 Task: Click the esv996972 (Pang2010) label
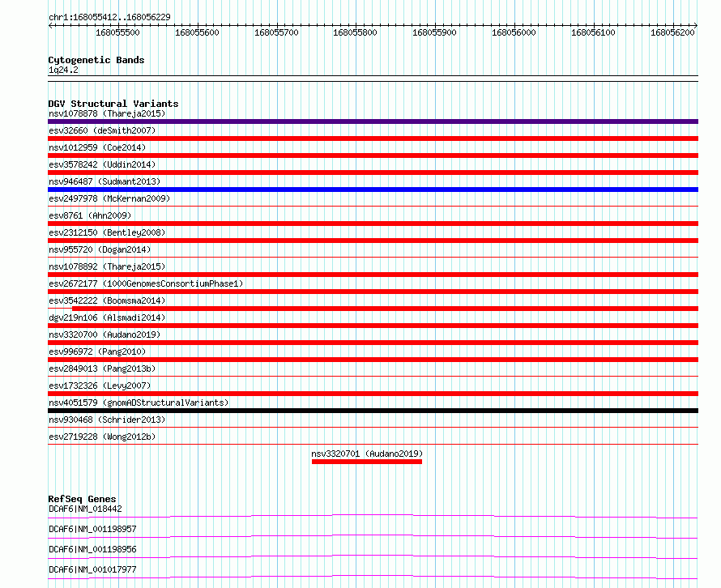[97, 352]
